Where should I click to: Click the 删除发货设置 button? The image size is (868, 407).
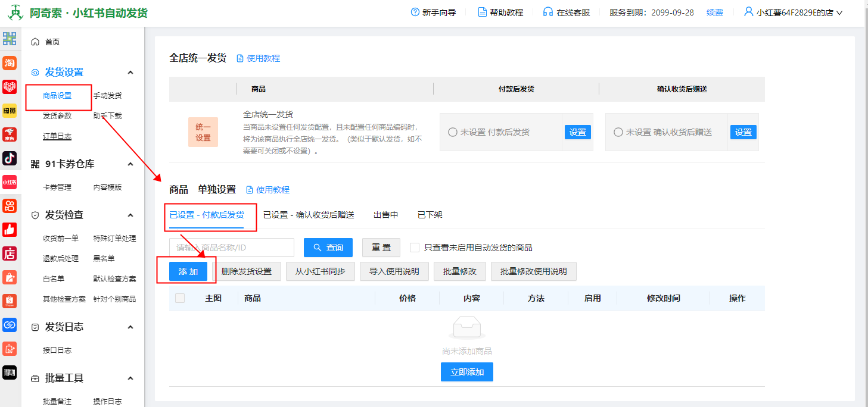247,271
